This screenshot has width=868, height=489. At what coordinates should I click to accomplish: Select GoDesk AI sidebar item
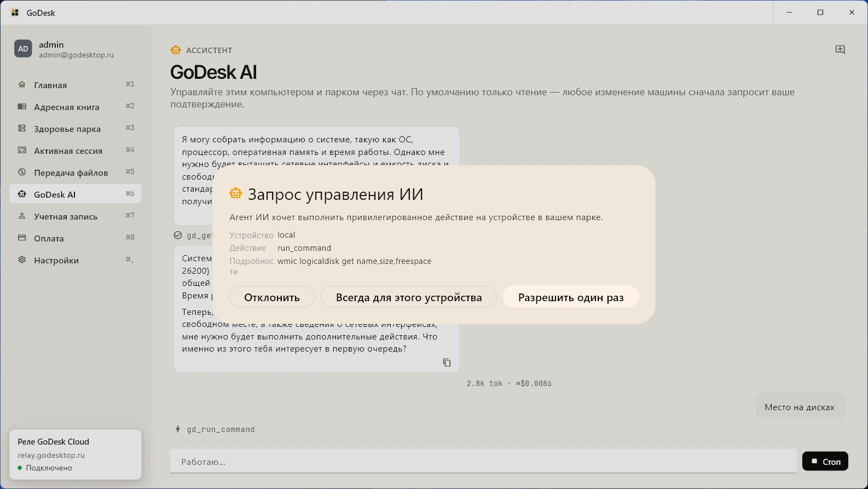[x=76, y=194]
